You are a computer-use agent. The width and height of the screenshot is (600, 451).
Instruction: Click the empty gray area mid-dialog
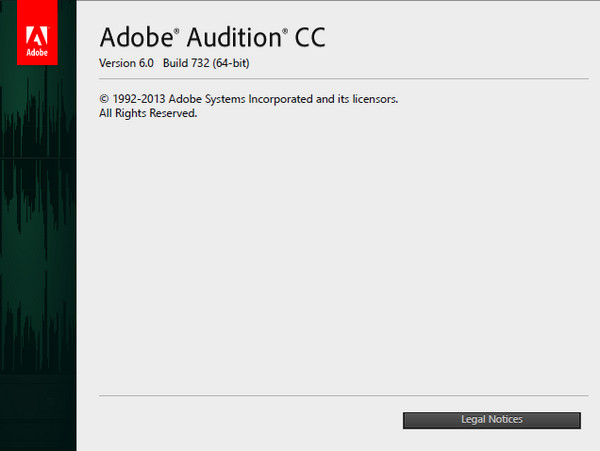tap(340, 250)
